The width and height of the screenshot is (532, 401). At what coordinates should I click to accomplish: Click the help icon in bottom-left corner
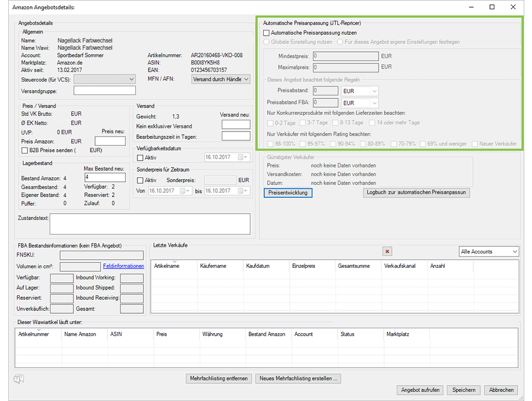coord(19,379)
